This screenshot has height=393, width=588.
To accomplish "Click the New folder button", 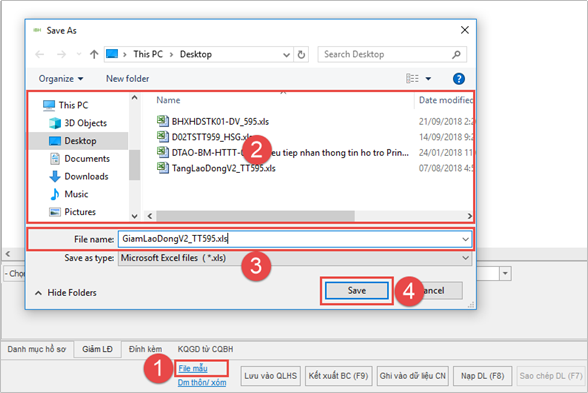I will tap(128, 79).
